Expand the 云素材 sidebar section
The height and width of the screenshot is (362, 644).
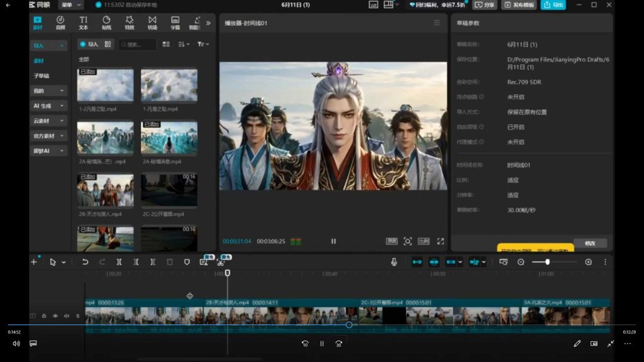[x=48, y=121]
